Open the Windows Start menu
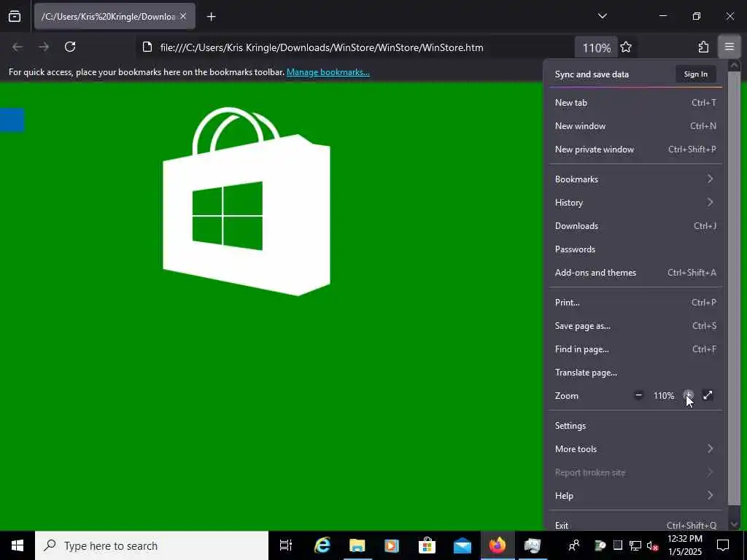The height and width of the screenshot is (560, 747). tap(18, 545)
